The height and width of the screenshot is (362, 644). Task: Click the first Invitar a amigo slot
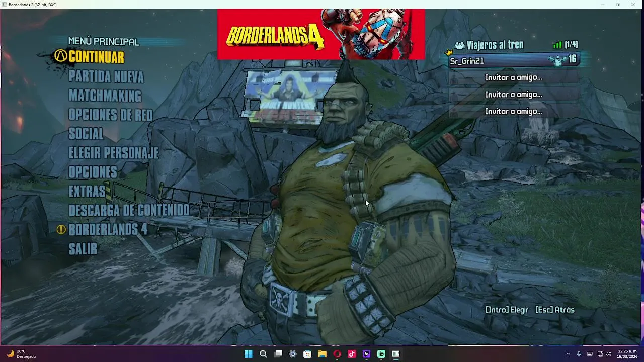pos(513,77)
